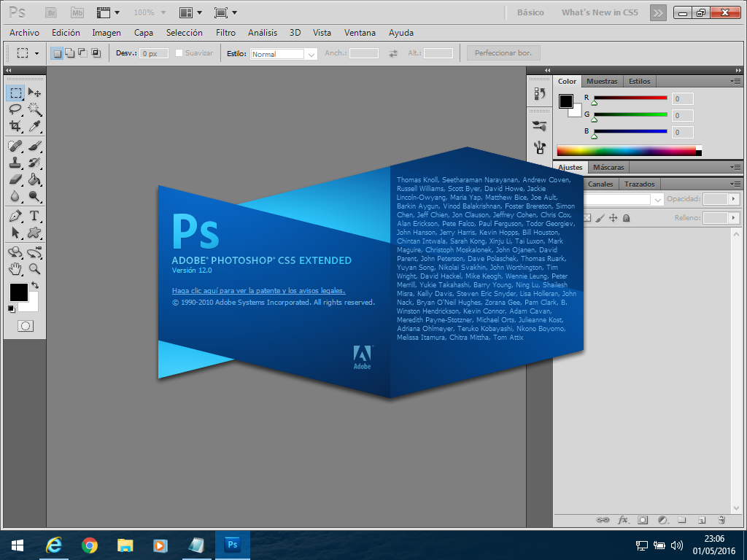Open the Arrange Documents dropdown
Image resolution: width=747 pixels, height=560 pixels.
coord(190,13)
